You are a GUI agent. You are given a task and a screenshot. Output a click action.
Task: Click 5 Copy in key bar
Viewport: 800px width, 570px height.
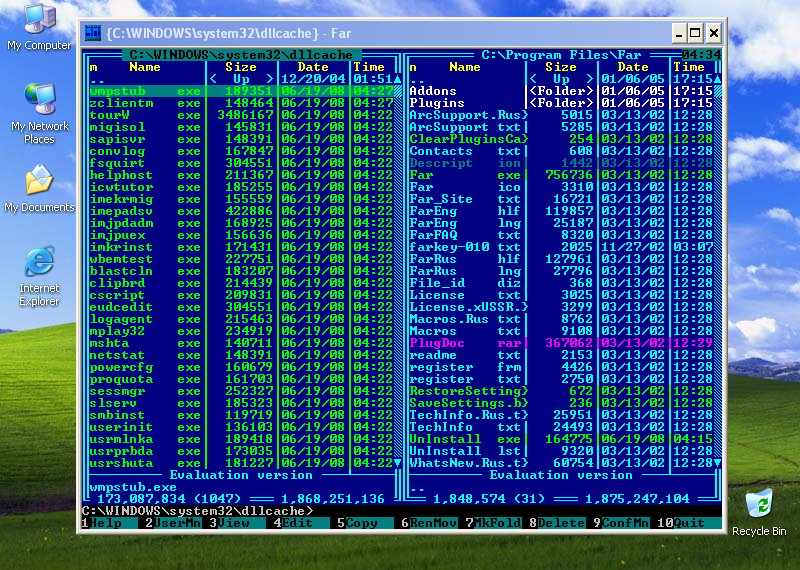click(365, 523)
